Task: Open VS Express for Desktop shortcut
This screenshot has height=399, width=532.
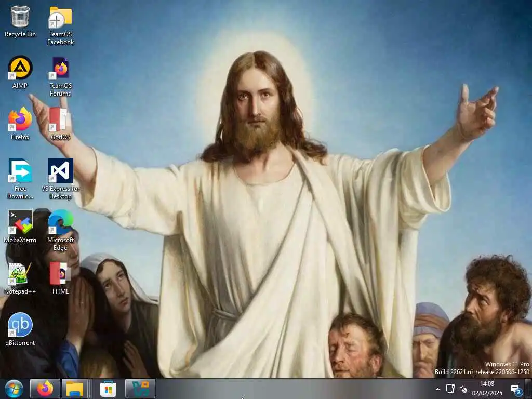Action: point(60,179)
